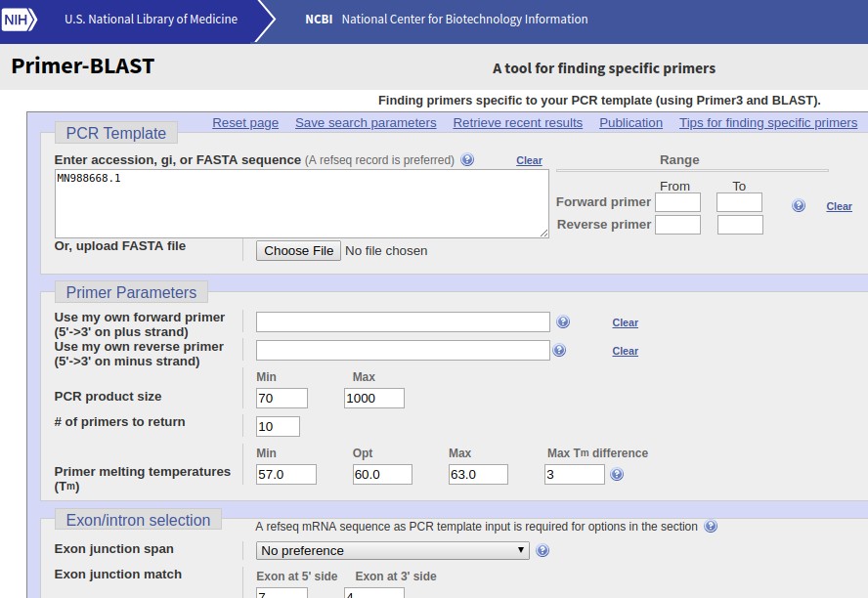Click number of primers to return field
The image size is (868, 598).
click(278, 426)
